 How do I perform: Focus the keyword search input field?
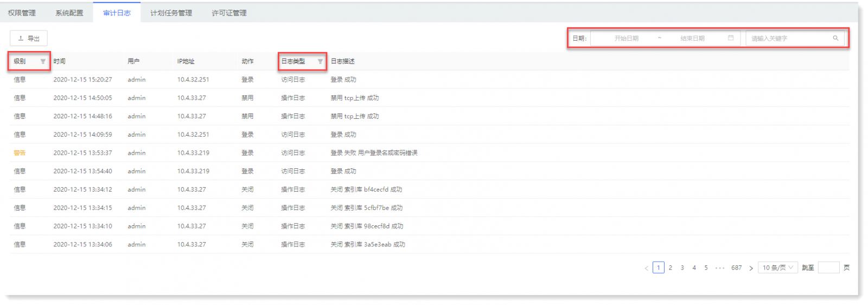point(789,39)
